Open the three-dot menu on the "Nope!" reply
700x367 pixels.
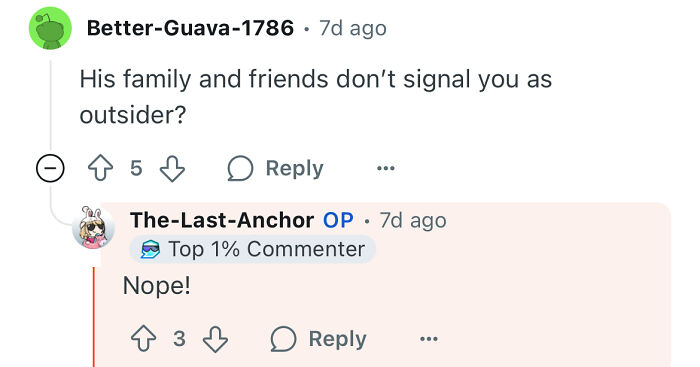pyautogui.click(x=429, y=339)
